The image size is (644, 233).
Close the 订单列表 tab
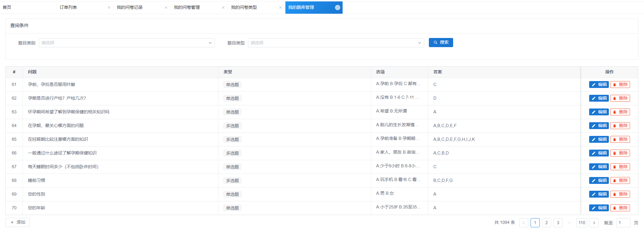click(109, 8)
